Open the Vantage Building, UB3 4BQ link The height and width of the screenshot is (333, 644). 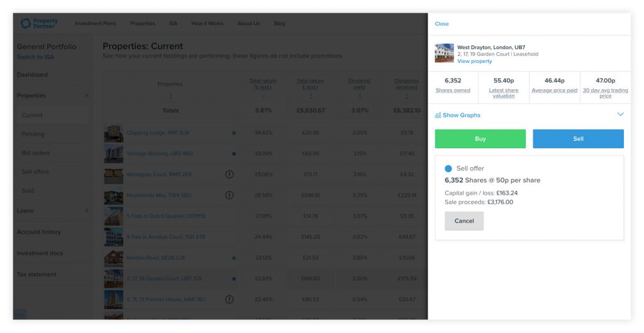coord(160,154)
